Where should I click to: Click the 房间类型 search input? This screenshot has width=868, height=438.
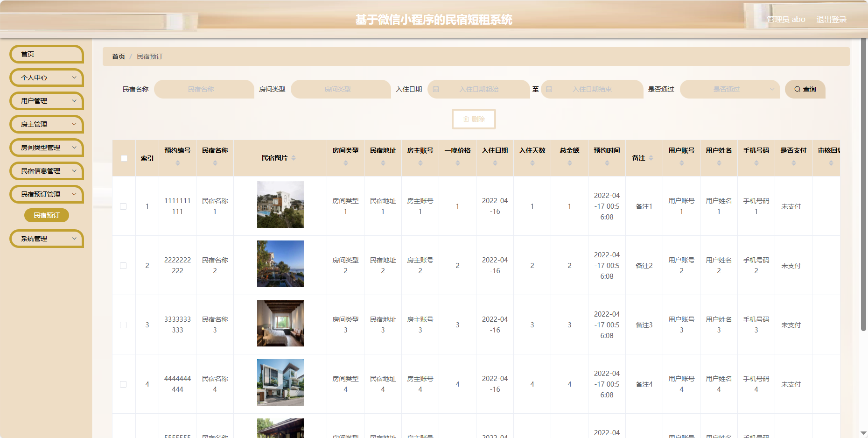tap(341, 89)
